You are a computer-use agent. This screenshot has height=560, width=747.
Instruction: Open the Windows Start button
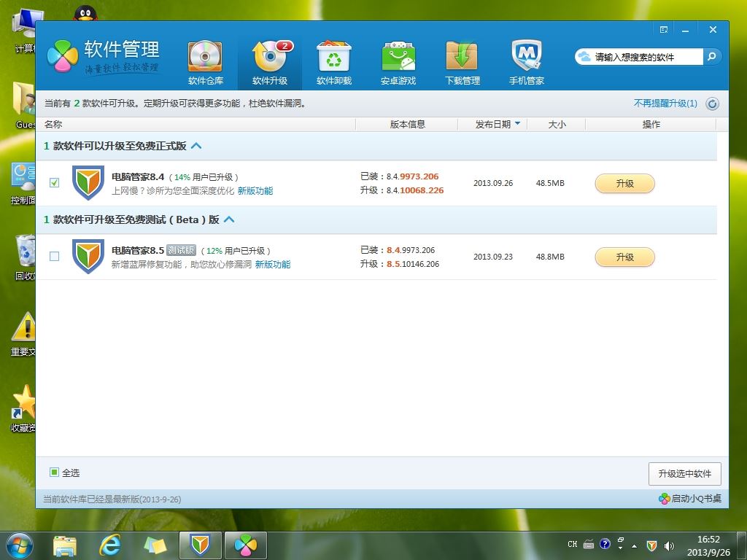tap(19, 545)
